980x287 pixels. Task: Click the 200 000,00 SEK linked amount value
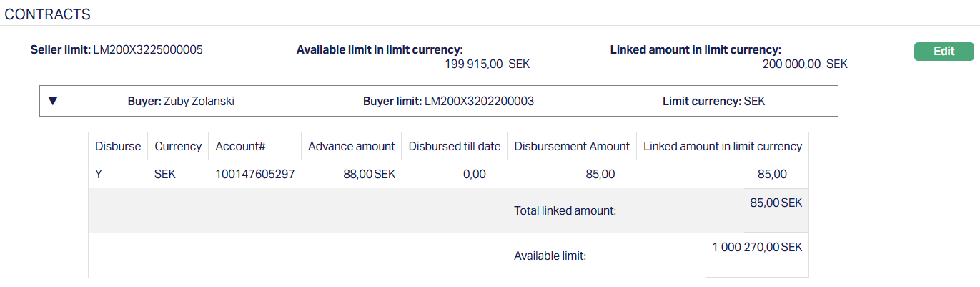805,64
